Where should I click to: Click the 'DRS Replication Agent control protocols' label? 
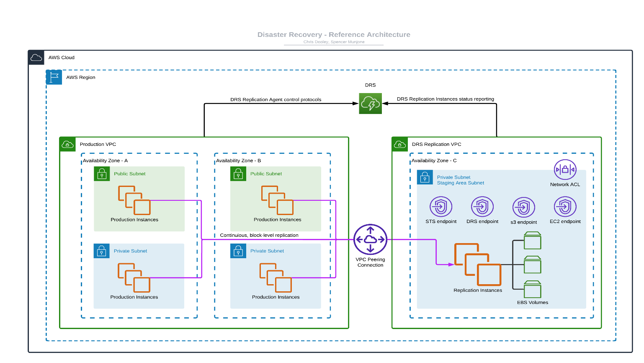[x=276, y=100]
